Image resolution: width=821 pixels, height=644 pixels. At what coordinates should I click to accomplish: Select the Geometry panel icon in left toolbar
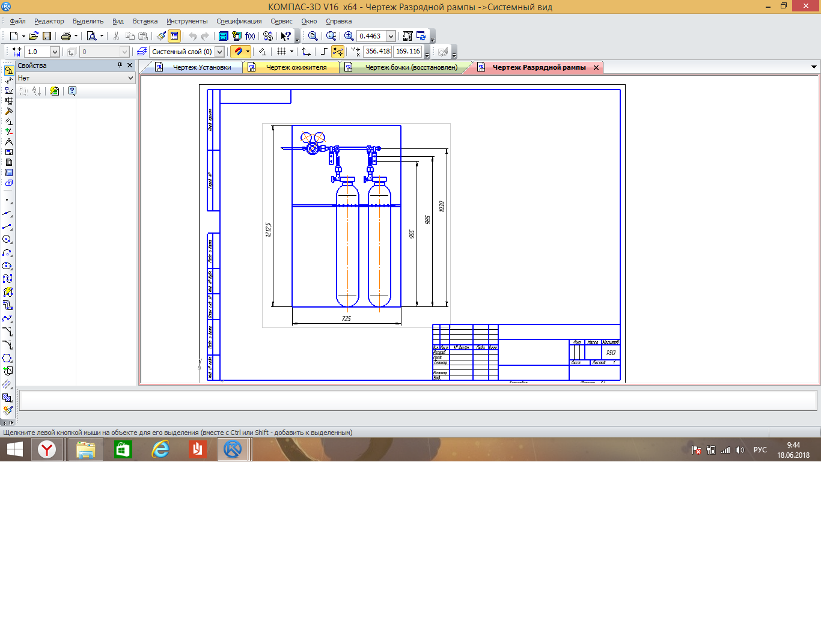pyautogui.click(x=8, y=70)
